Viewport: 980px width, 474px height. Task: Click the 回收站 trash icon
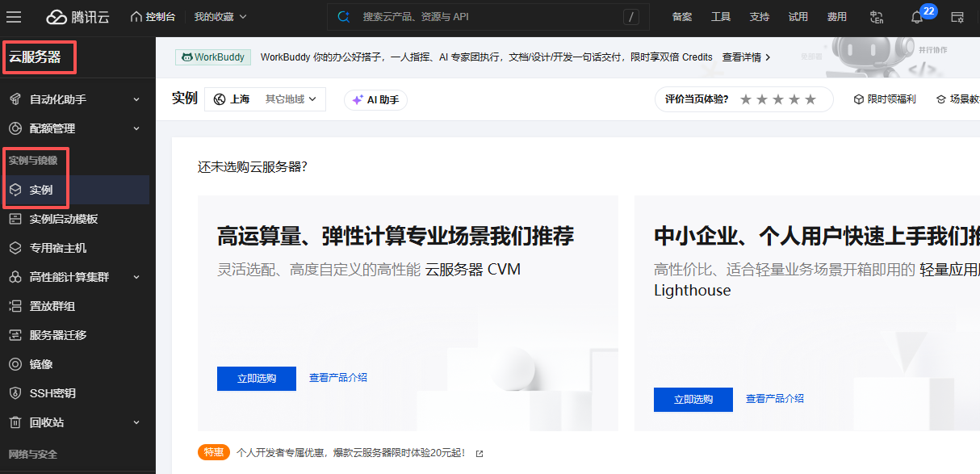pos(15,422)
